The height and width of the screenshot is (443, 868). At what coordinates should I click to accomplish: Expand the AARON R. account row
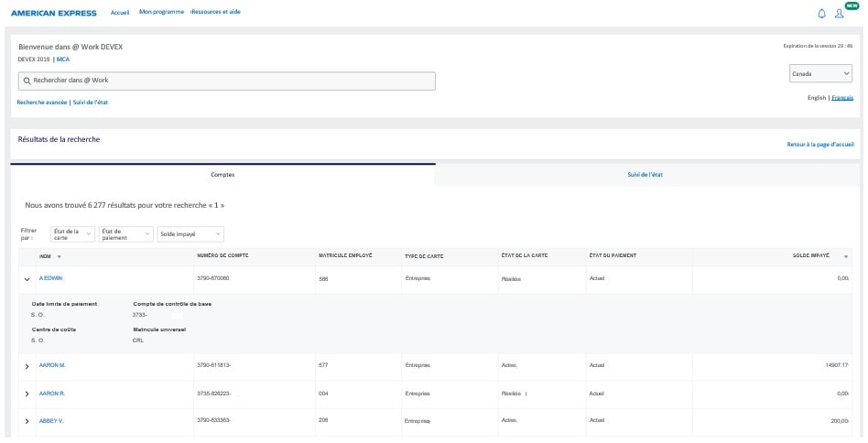coord(27,394)
